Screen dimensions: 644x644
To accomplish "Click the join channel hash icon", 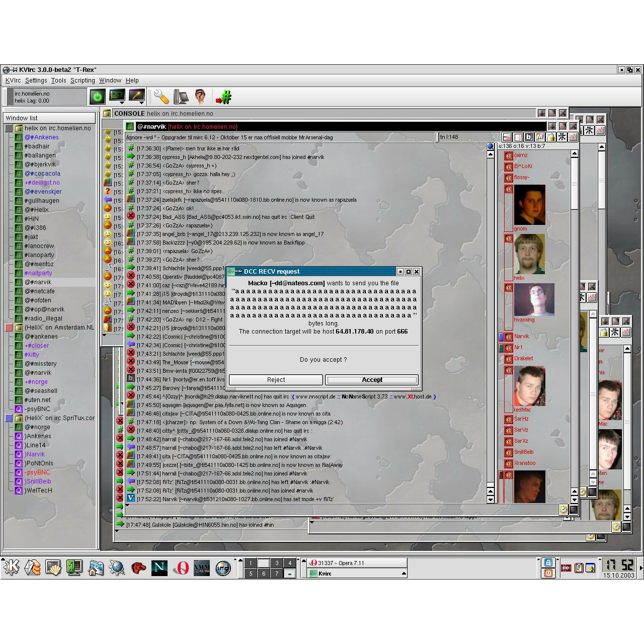I will click(x=223, y=97).
